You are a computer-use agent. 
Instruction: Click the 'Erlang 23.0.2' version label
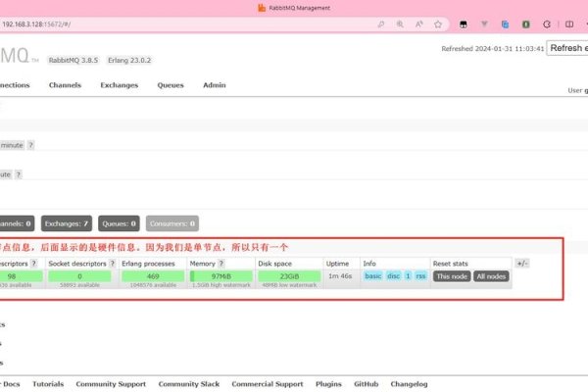click(129, 60)
